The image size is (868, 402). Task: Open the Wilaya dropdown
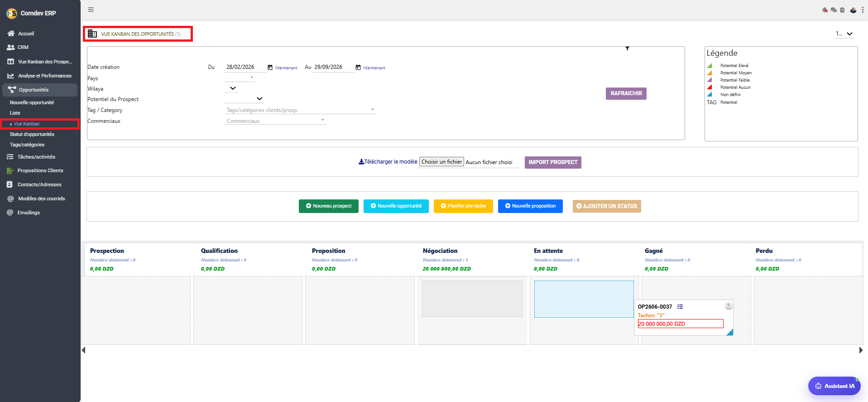(231, 88)
